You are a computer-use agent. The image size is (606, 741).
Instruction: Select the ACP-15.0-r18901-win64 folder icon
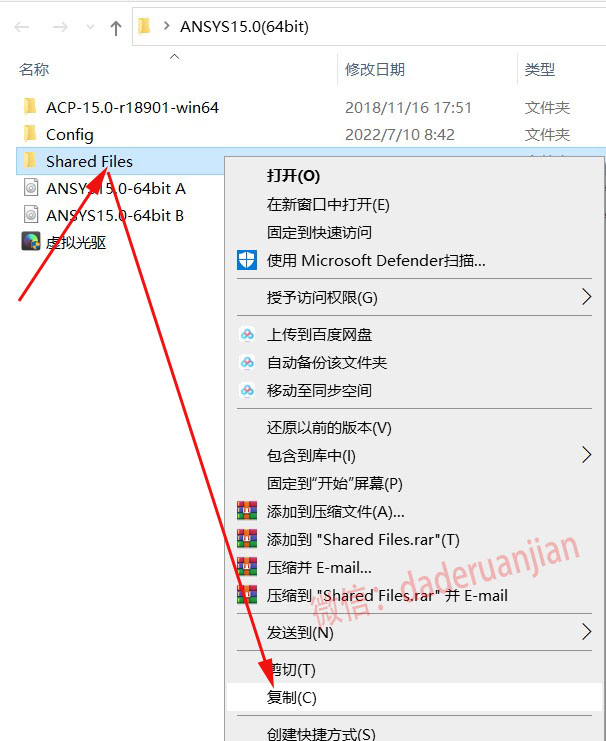coord(30,107)
